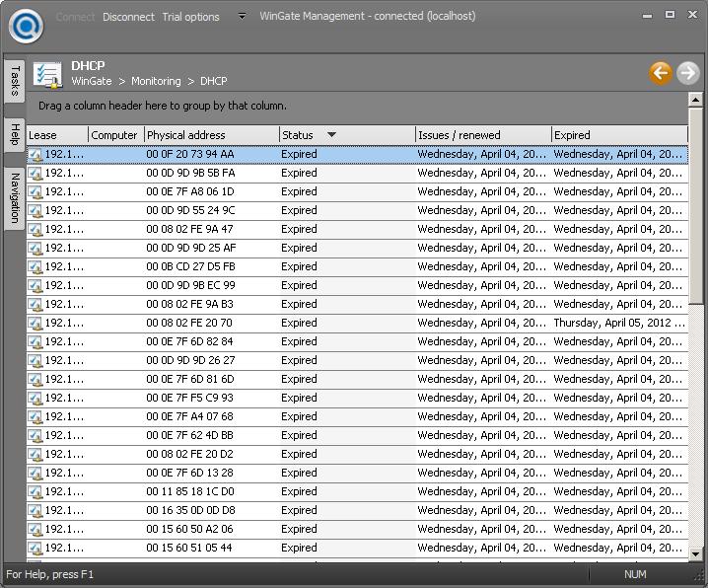Click MAC address 00 0B CD 27 D5 FB

pyautogui.click(x=190, y=266)
